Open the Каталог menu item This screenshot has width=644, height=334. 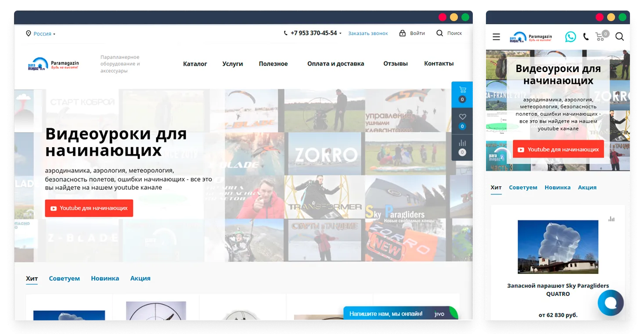pos(195,64)
